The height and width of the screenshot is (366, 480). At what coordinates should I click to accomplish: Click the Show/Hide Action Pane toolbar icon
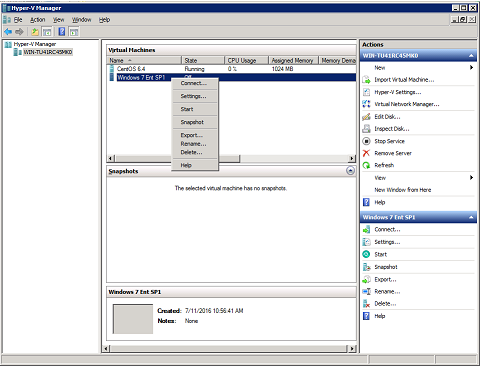coord(74,32)
